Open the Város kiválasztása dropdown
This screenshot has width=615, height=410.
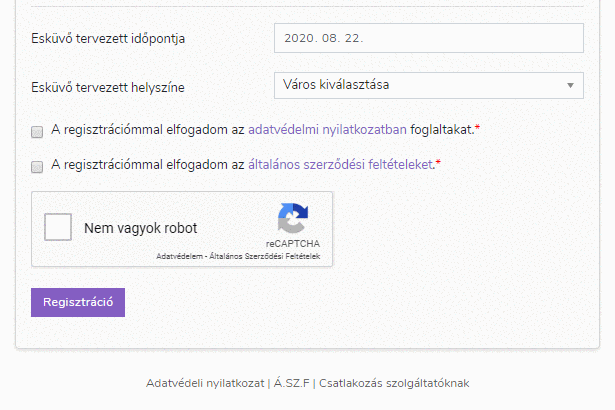coord(429,85)
